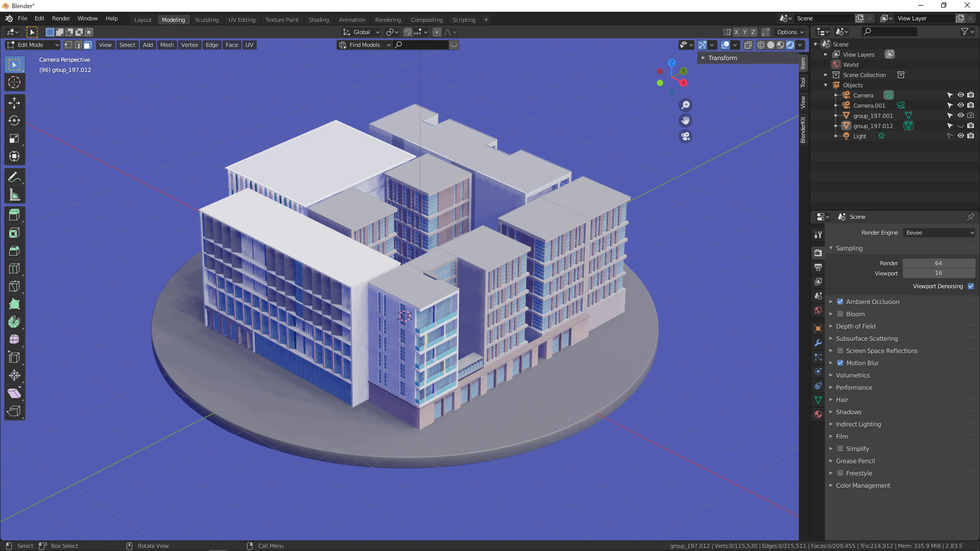Open the Scripting workspace tab
Image resolution: width=980 pixels, height=551 pixels.
[465, 19]
